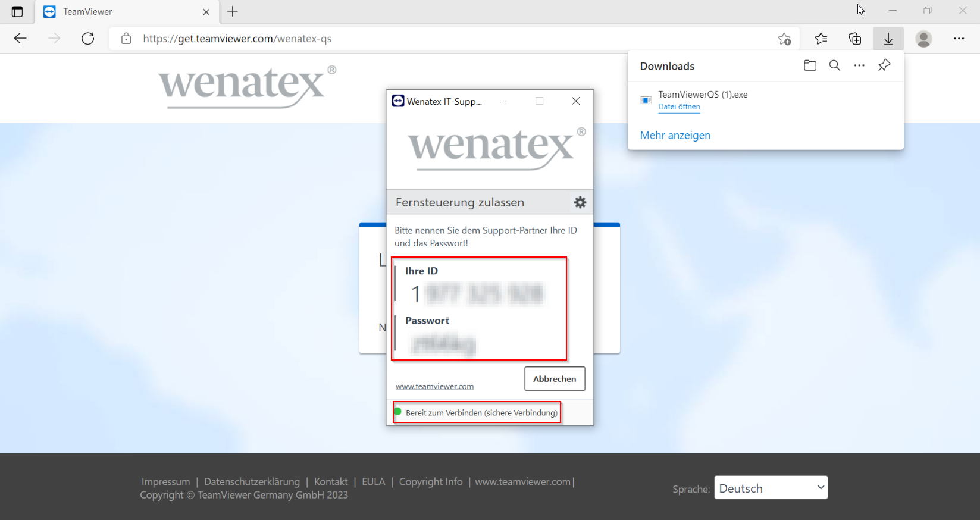Screen dimensions: 980x520
Task: Click the Wenatex logo on the webpage
Action: click(247, 87)
